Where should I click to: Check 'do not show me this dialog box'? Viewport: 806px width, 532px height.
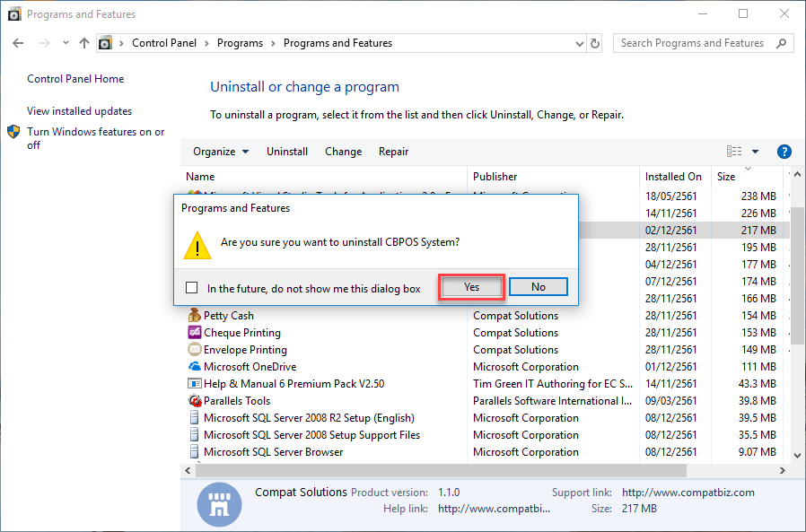click(x=192, y=287)
